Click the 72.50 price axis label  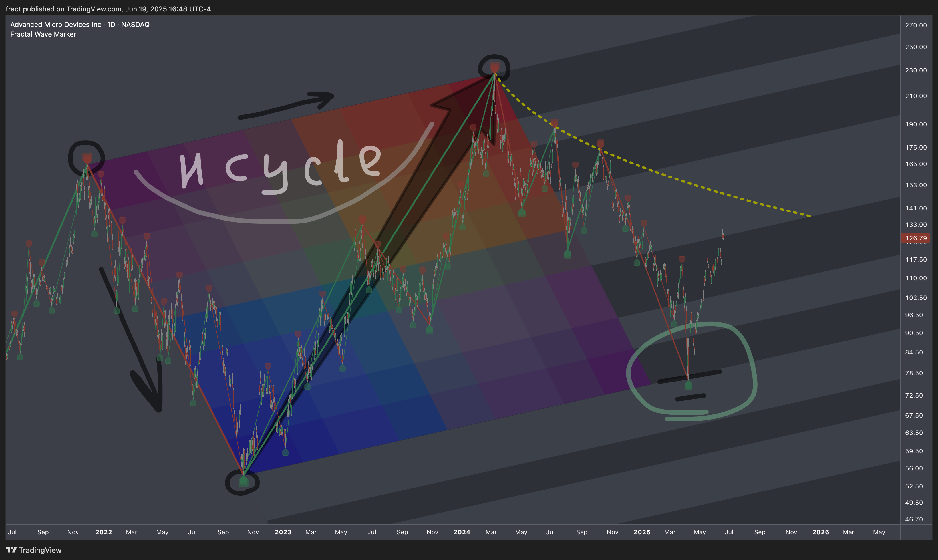pos(914,395)
